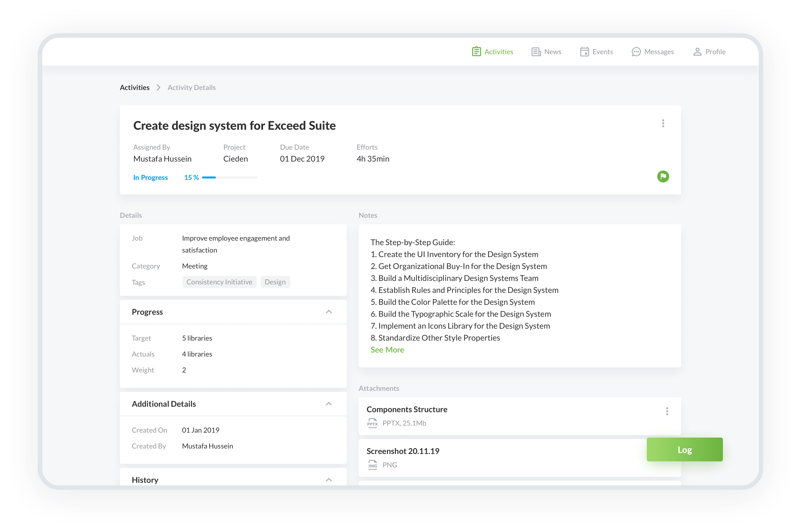Click the Created On date 01 Jan 2019
The width and height of the screenshot is (801, 532).
201,430
